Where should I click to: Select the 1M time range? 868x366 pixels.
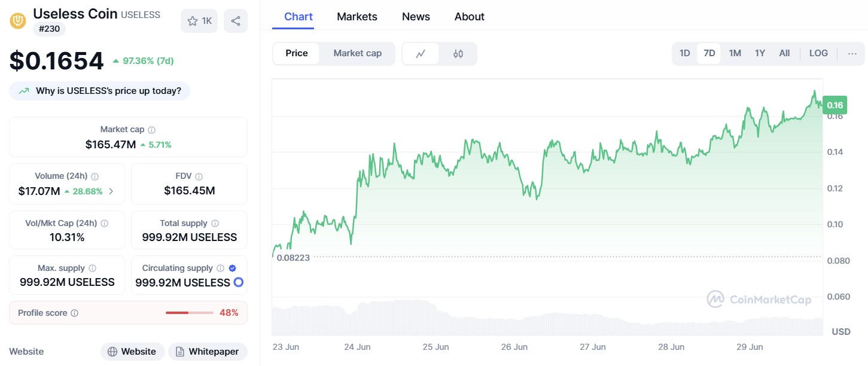[735, 53]
